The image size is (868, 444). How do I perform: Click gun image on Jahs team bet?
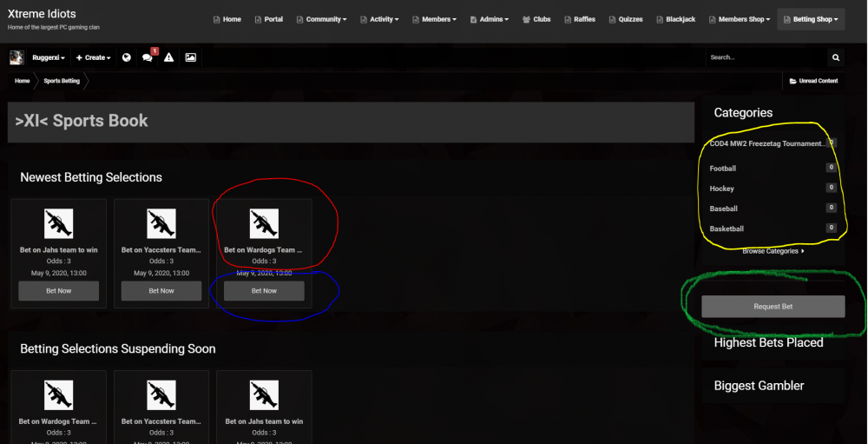tap(59, 224)
